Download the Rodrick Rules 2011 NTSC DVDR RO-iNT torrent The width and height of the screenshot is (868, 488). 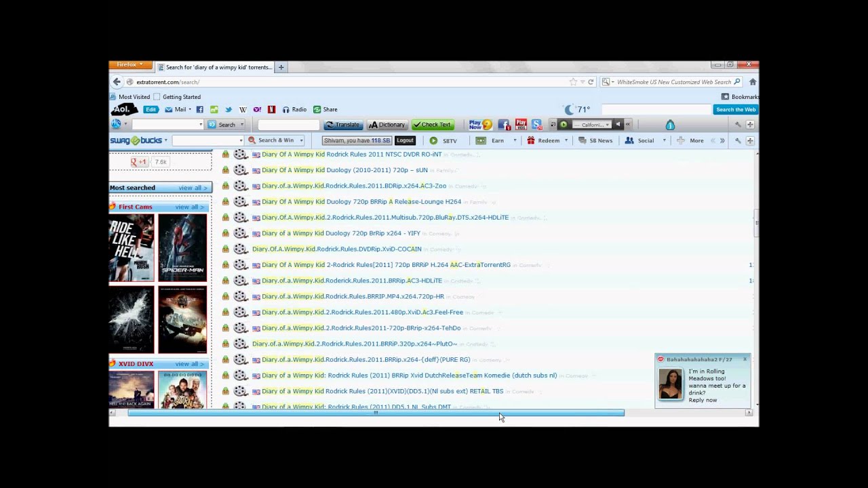pyautogui.click(x=225, y=155)
